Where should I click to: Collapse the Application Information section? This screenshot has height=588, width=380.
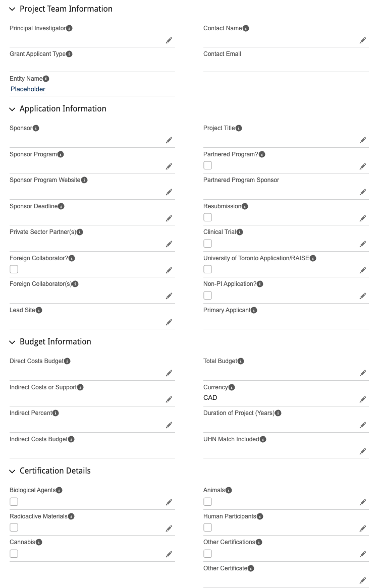click(12, 109)
